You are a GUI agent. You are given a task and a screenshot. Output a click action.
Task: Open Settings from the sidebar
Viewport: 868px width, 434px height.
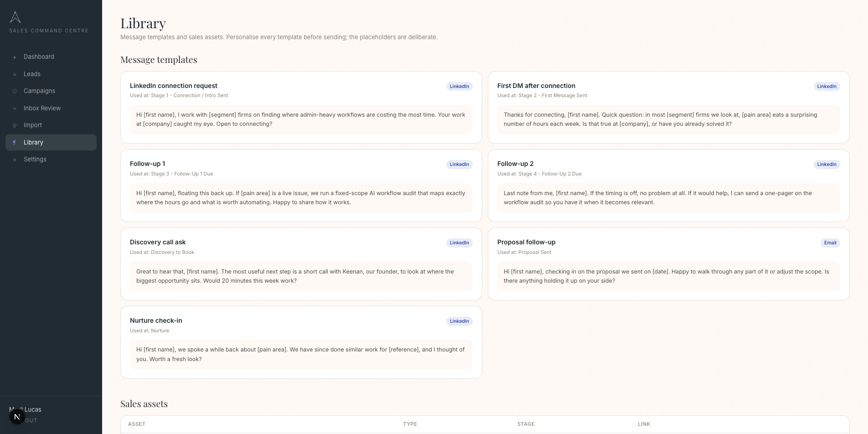click(51, 160)
